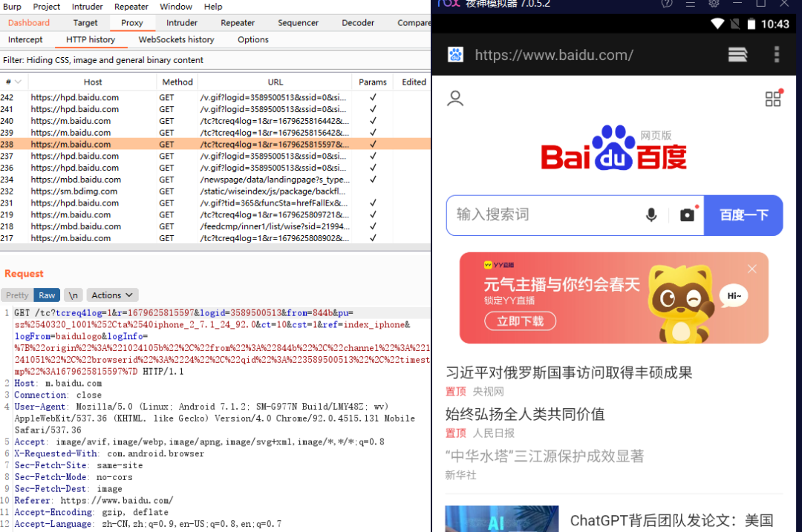Click the 百度一下 search button
This screenshot has width=802, height=532.
pyautogui.click(x=743, y=215)
